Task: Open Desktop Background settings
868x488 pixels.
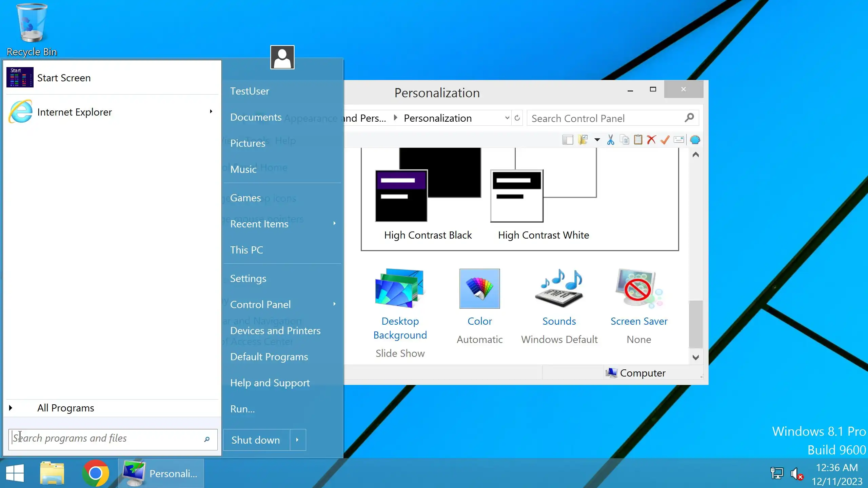Action: pyautogui.click(x=400, y=289)
